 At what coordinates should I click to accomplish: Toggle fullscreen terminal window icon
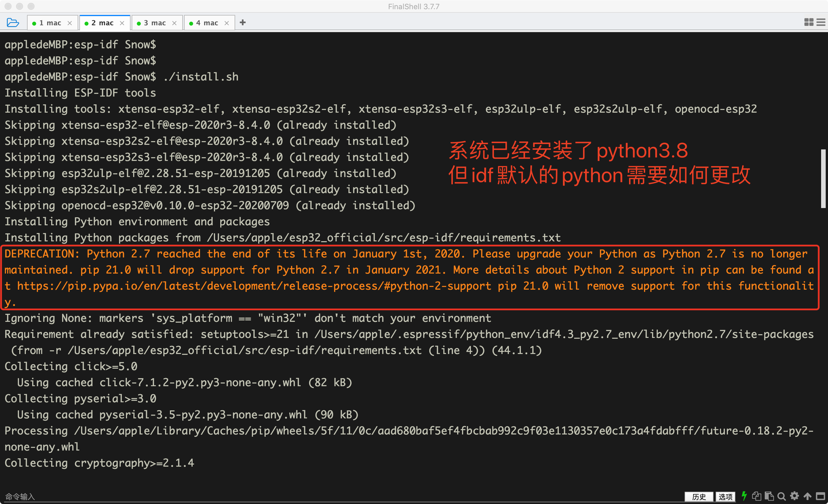821,496
